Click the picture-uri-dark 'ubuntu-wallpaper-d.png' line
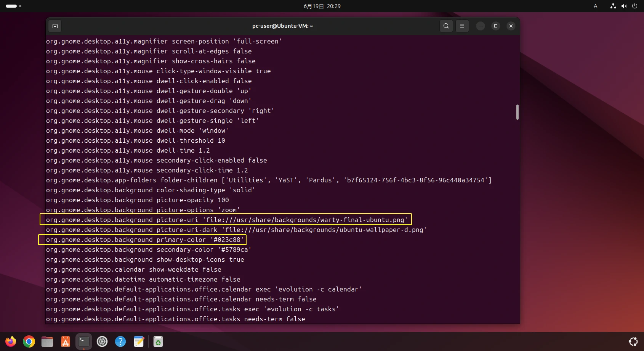Image resolution: width=644 pixels, height=351 pixels. (x=236, y=230)
